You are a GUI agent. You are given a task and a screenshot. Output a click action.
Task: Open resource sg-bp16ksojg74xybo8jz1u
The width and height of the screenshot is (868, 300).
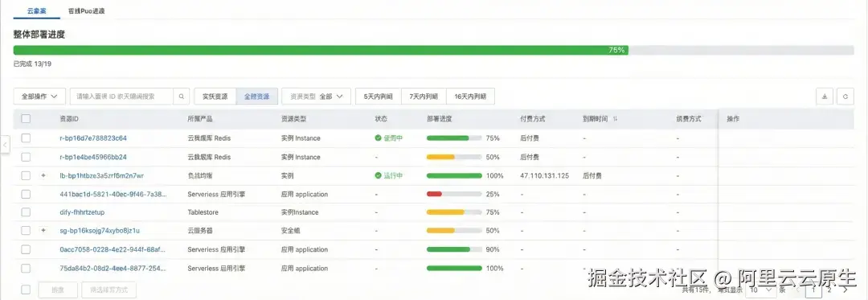100,230
